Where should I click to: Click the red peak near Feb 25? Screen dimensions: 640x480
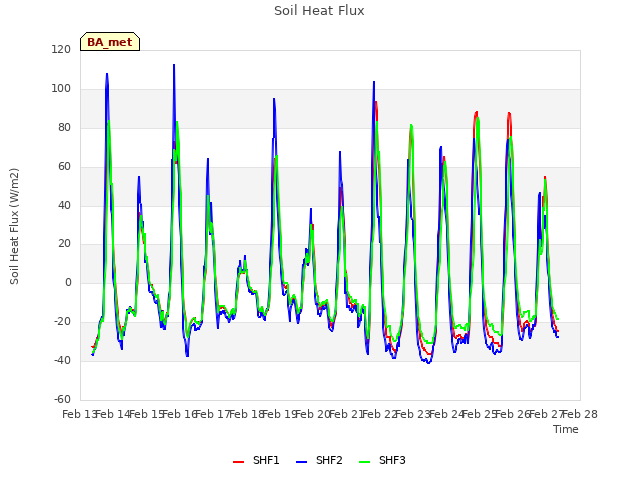476,112
